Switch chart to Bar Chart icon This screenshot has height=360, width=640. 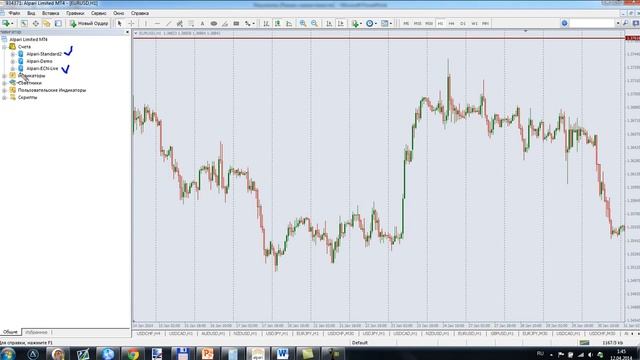point(266,24)
